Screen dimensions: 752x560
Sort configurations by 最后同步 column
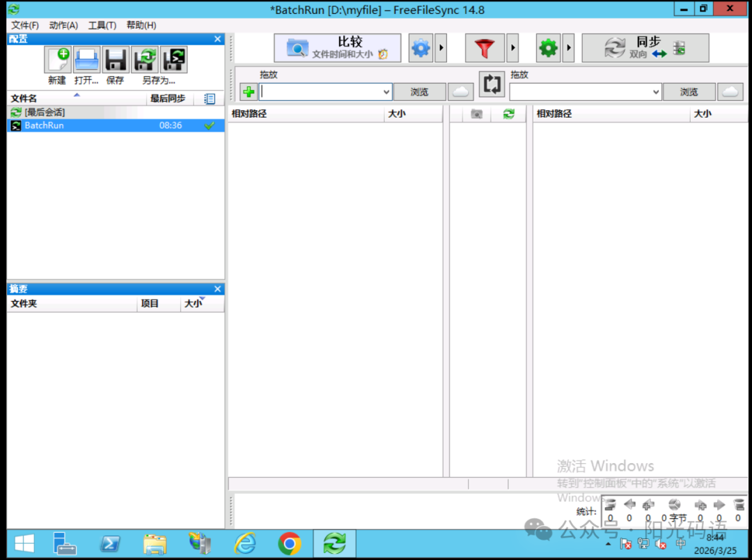point(170,98)
